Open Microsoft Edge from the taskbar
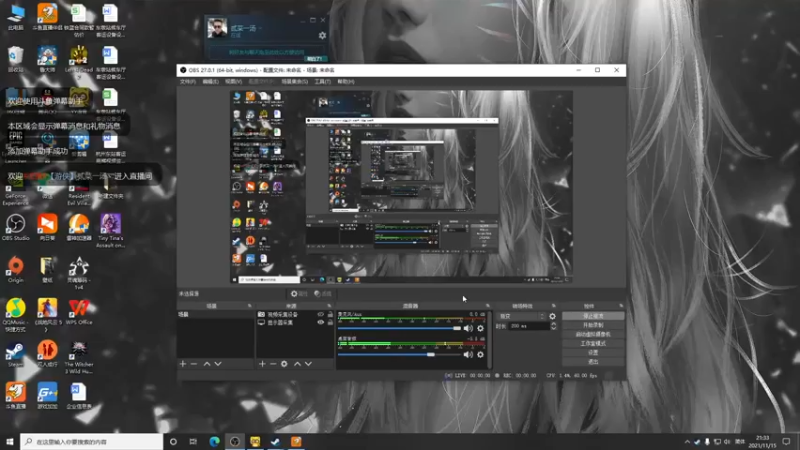800x450 pixels. point(214,441)
